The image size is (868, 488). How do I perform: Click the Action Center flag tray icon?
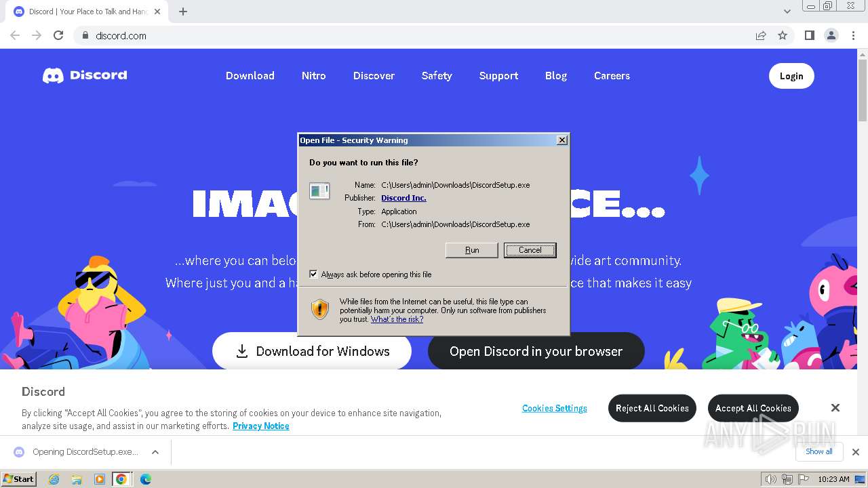[803, 479]
